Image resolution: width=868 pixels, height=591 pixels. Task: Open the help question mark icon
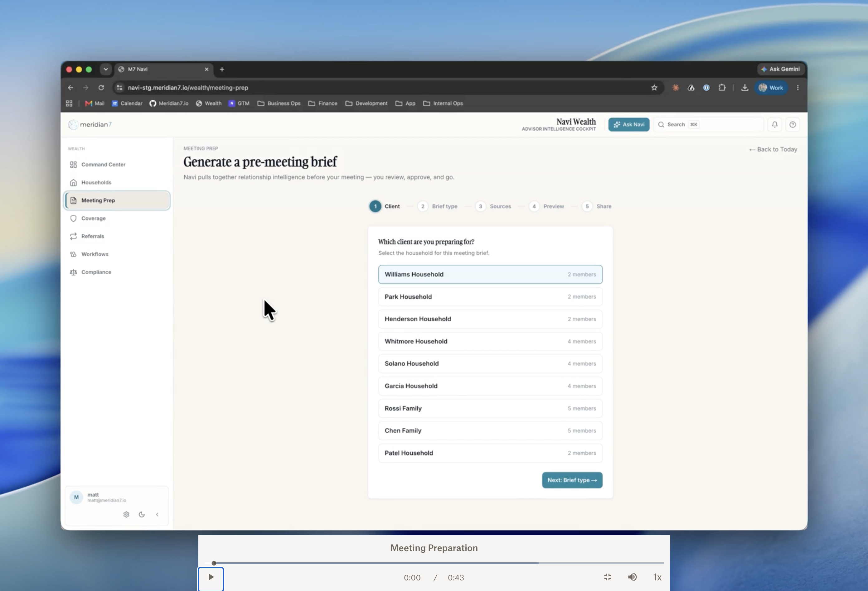pos(793,125)
